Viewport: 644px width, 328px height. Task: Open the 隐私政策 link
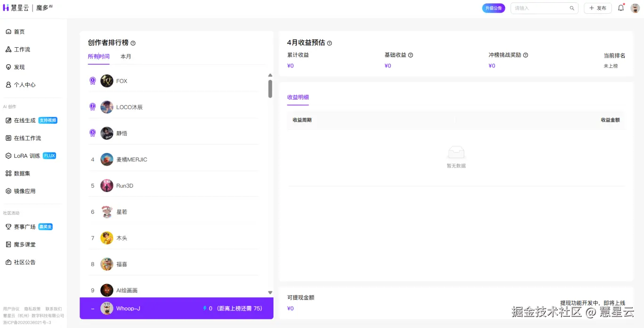point(33,309)
